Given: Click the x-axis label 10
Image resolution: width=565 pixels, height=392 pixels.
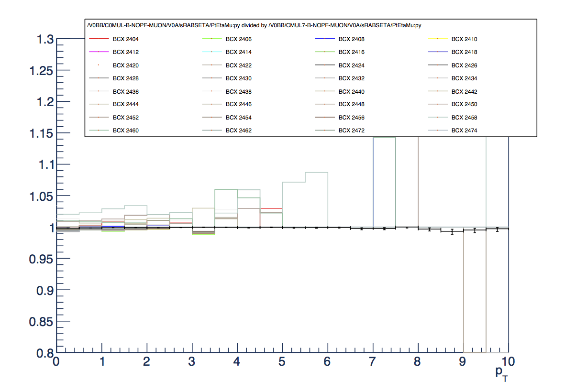Looking at the screenshot, I should tap(508, 361).
